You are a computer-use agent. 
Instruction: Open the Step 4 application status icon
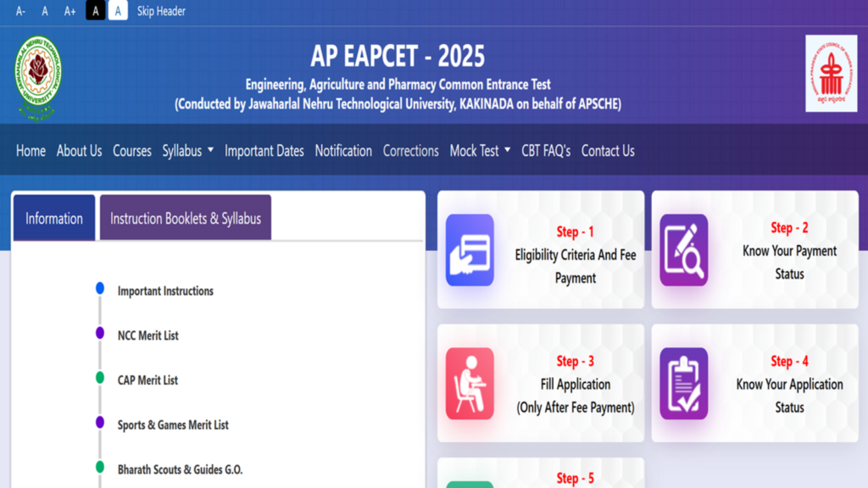point(684,384)
